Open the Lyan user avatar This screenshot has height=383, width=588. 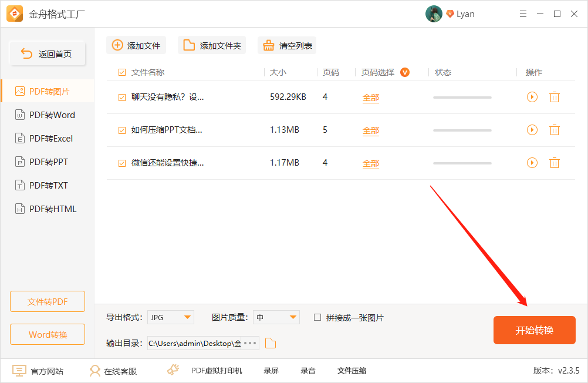(x=434, y=14)
